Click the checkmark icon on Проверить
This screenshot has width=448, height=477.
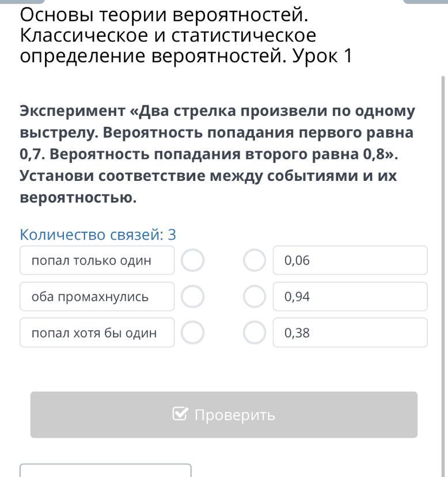pyautogui.click(x=180, y=414)
